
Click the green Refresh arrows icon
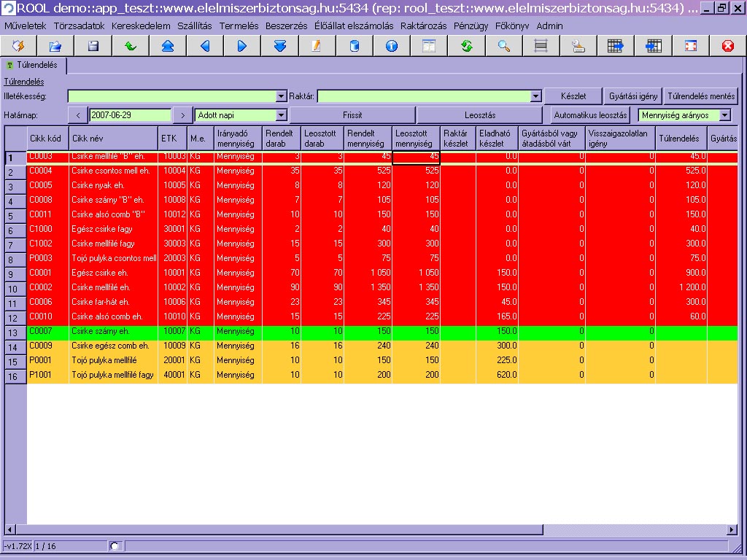coord(466,46)
